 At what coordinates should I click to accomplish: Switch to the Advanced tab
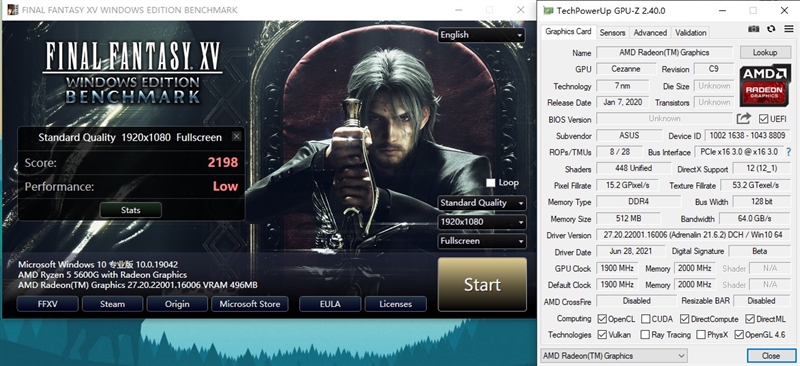(x=650, y=33)
